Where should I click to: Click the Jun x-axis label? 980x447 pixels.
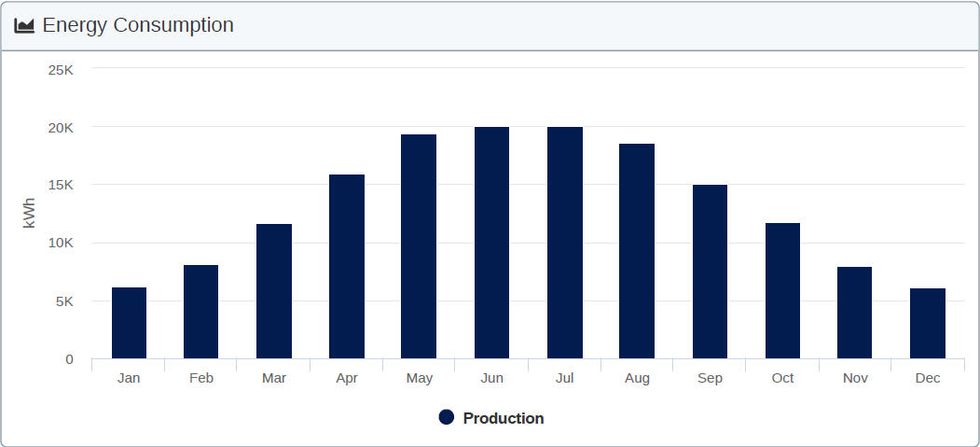pyautogui.click(x=491, y=378)
